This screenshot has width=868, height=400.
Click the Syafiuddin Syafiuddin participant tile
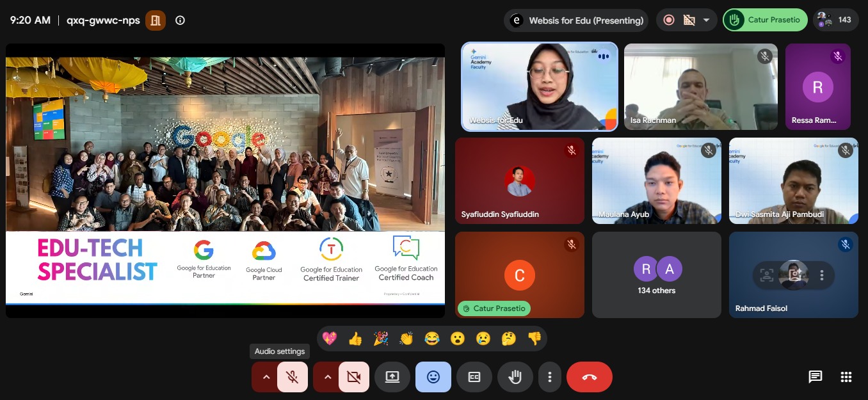tap(520, 180)
